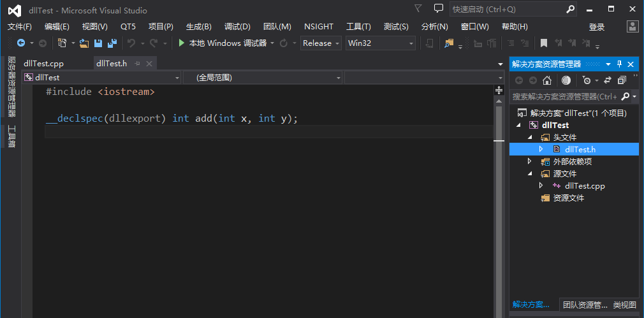
Task: Open the dllTest project scope dropdown
Action: 102,78
